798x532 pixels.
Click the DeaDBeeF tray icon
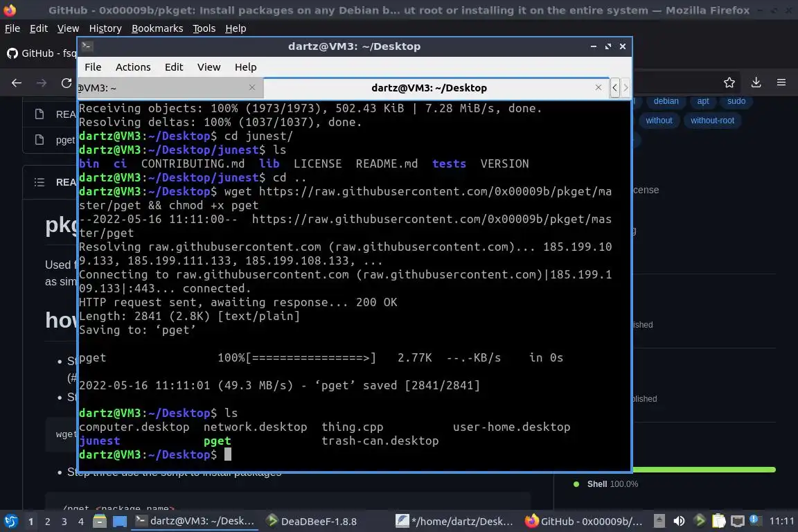[699, 520]
